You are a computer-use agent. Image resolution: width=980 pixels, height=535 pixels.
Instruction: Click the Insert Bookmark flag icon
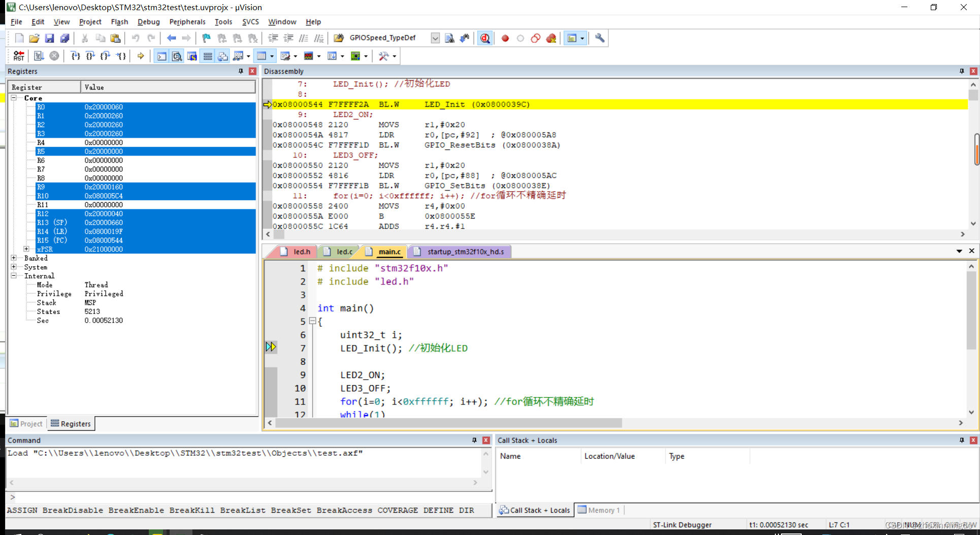[x=206, y=38]
